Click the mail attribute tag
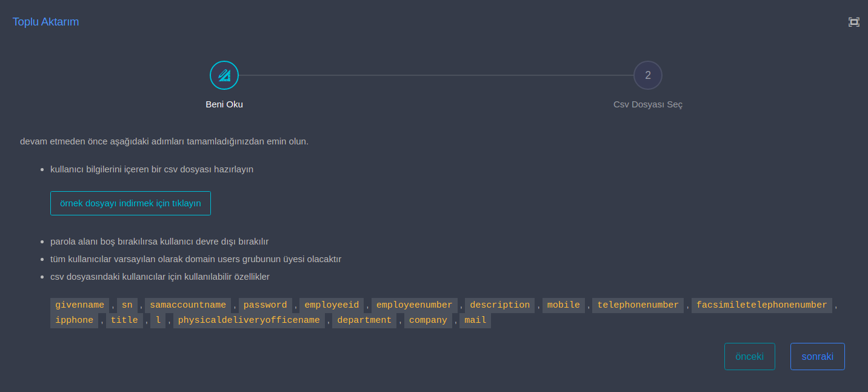 [x=475, y=320]
